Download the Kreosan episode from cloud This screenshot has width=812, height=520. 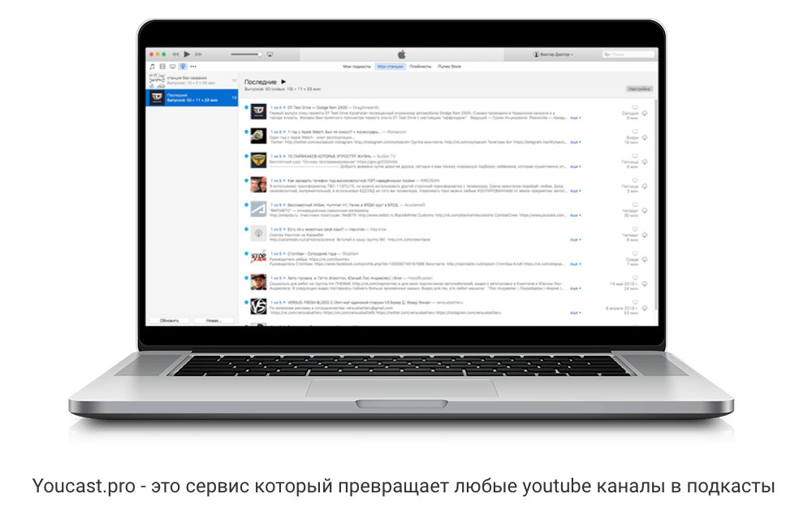(645, 186)
